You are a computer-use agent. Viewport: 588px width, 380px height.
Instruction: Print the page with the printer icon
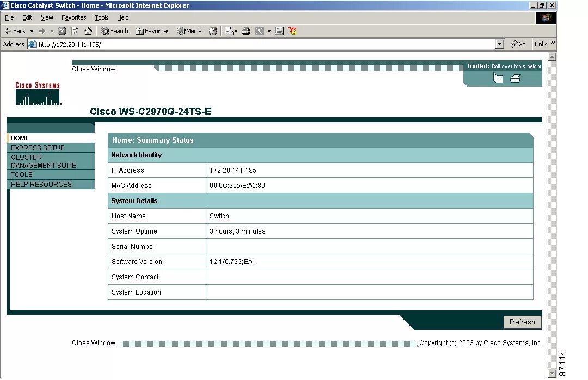coord(246,31)
